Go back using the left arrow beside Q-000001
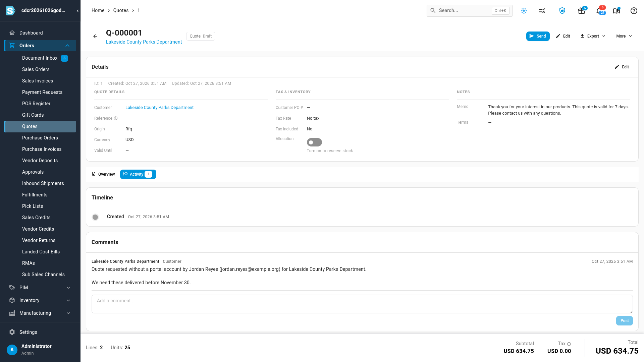Screen dimensions: 644x362 coord(95,36)
